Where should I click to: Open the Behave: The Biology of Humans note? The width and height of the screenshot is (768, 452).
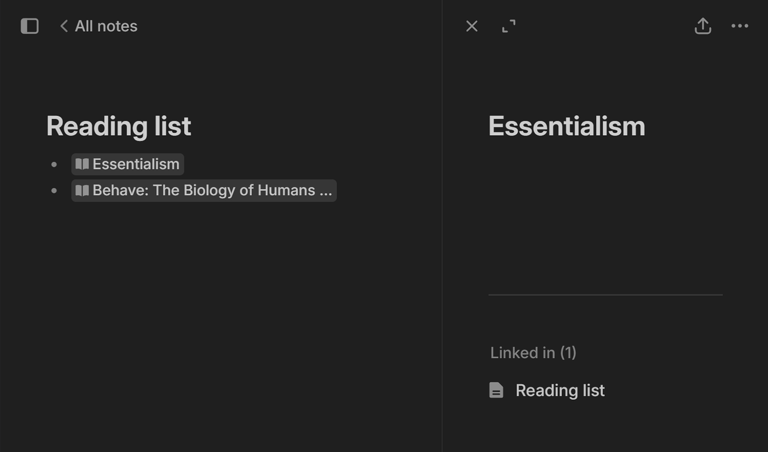(212, 190)
